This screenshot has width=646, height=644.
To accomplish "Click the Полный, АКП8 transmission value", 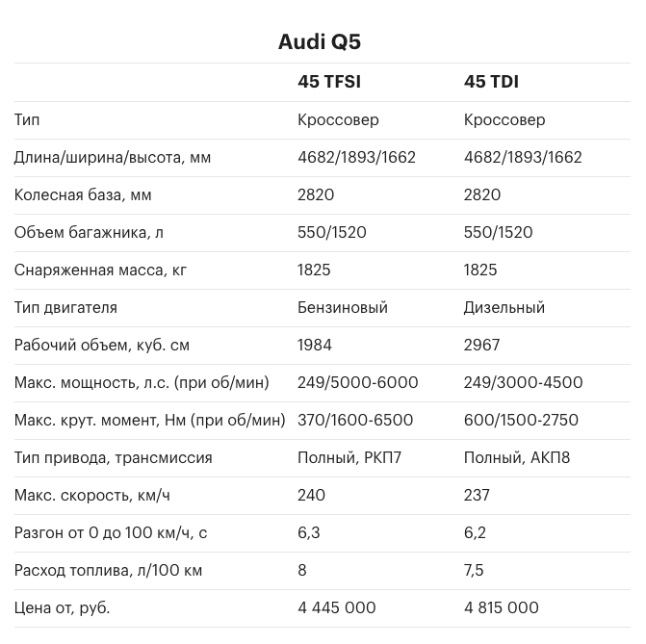I will pos(517,457).
